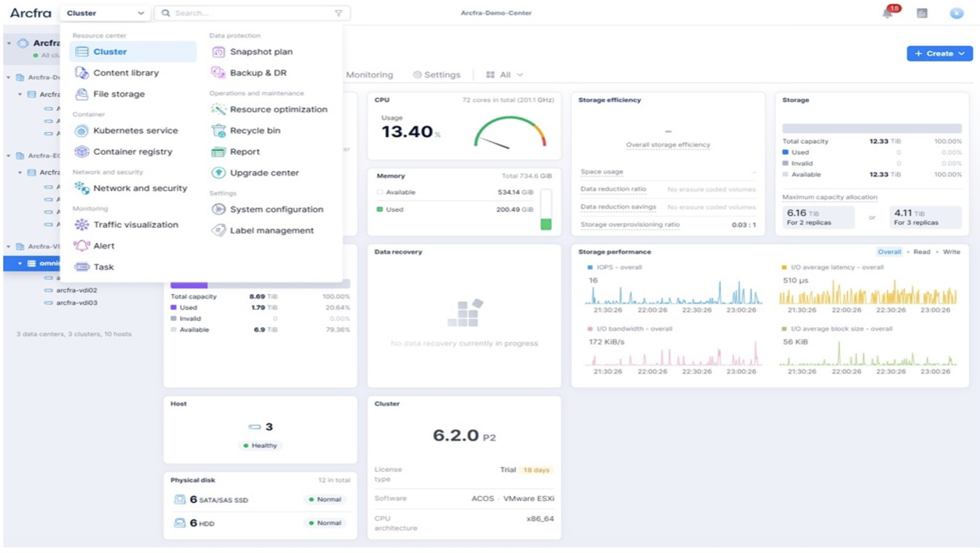Click Resource optimization wand icon

[x=218, y=109]
